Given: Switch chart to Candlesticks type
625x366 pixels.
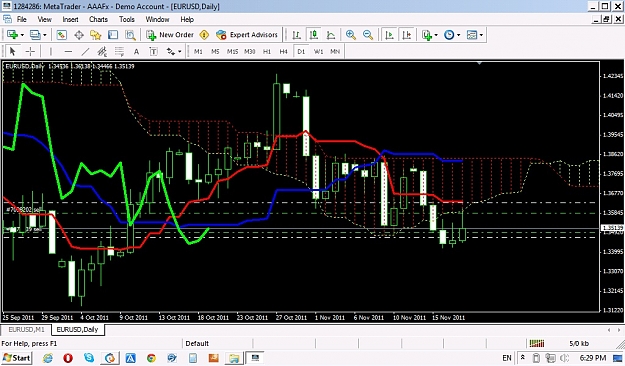Looking at the screenshot, I should [314, 35].
